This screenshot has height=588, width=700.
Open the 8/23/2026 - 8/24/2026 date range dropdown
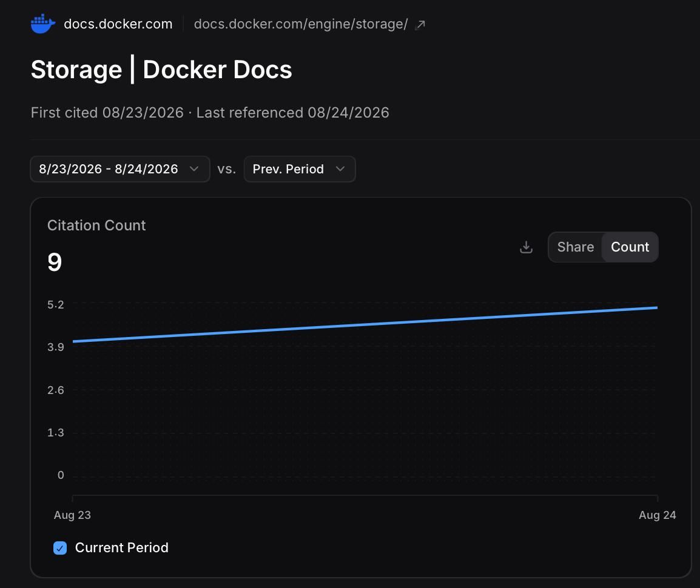click(120, 169)
